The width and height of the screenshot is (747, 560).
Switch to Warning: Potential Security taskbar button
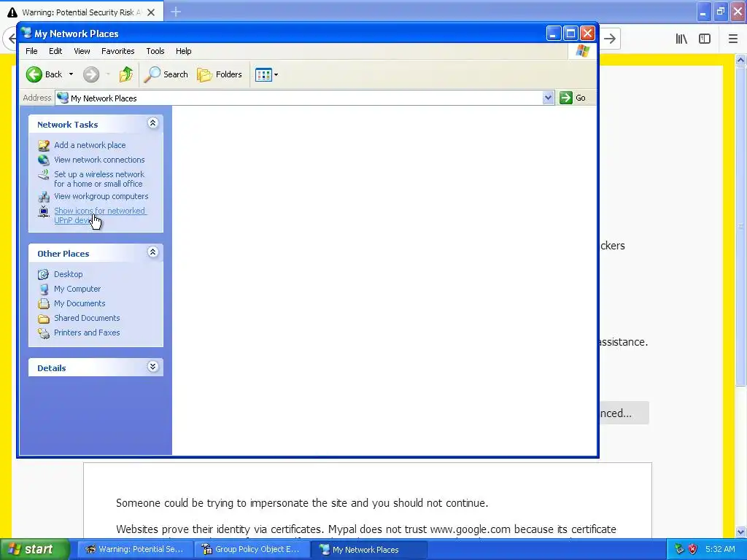[135, 550]
